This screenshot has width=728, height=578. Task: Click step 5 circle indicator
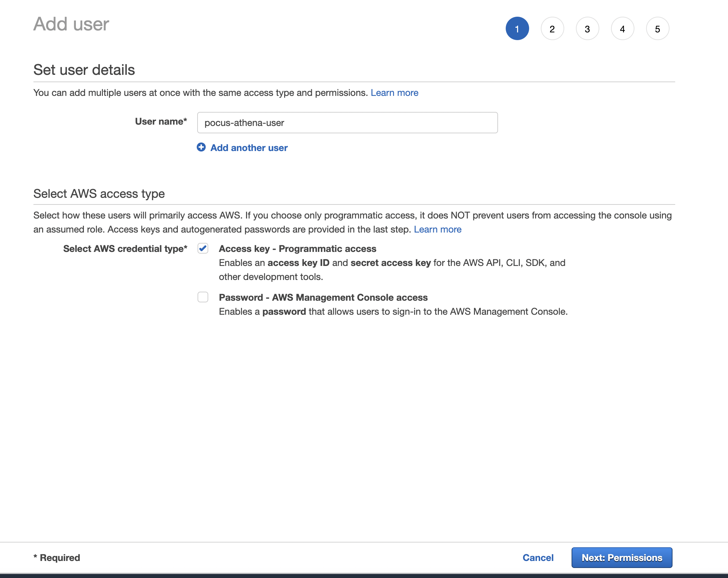[657, 29]
